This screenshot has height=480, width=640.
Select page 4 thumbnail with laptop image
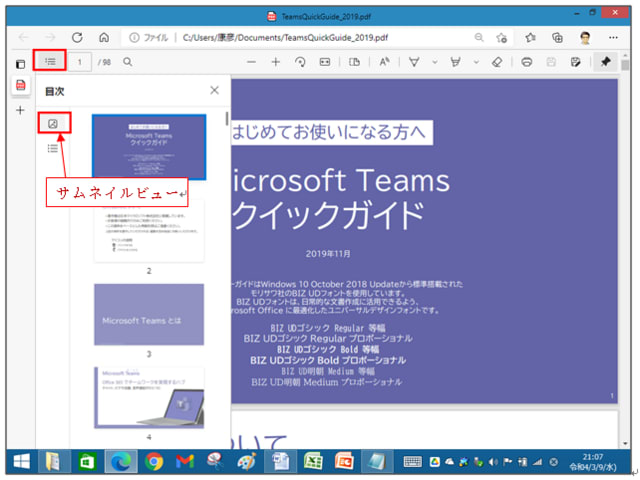[x=149, y=398]
